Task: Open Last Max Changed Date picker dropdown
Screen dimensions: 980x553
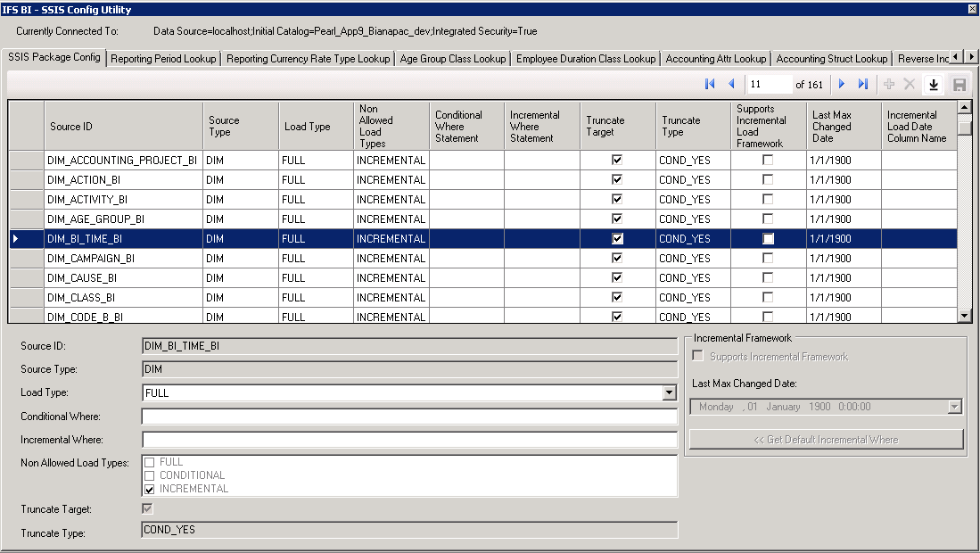Action: [x=955, y=407]
